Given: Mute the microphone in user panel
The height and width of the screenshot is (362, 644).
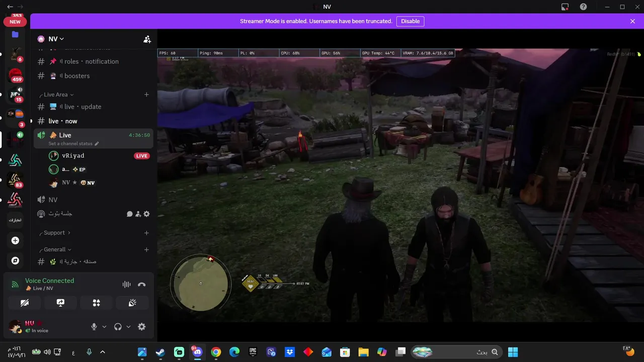Looking at the screenshot, I should 94,327.
